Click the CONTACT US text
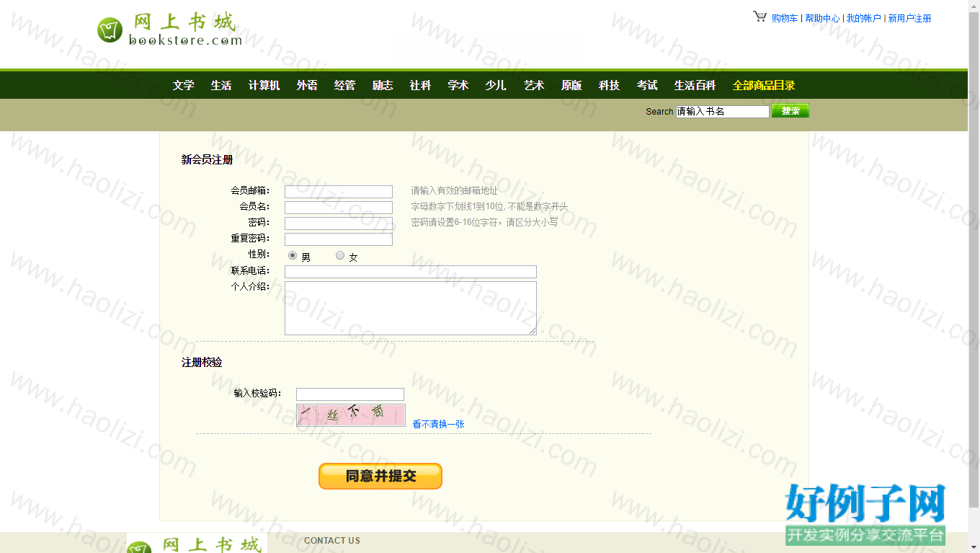980x553 pixels. click(x=332, y=540)
